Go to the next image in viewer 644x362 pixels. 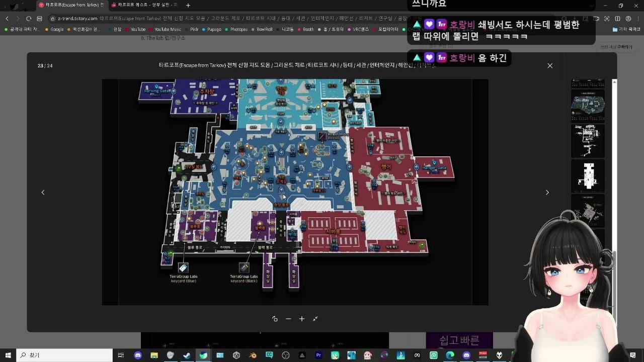[x=547, y=192]
